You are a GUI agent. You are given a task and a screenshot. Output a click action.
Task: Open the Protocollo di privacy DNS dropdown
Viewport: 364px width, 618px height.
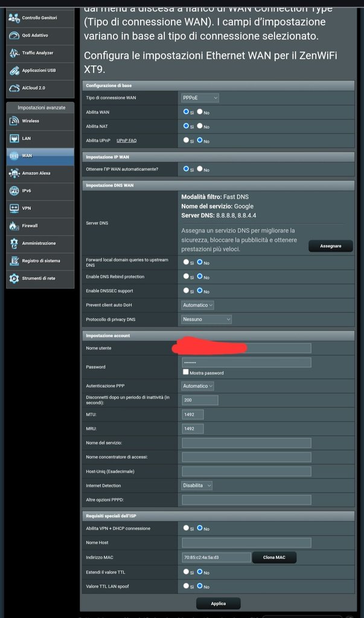point(206,319)
